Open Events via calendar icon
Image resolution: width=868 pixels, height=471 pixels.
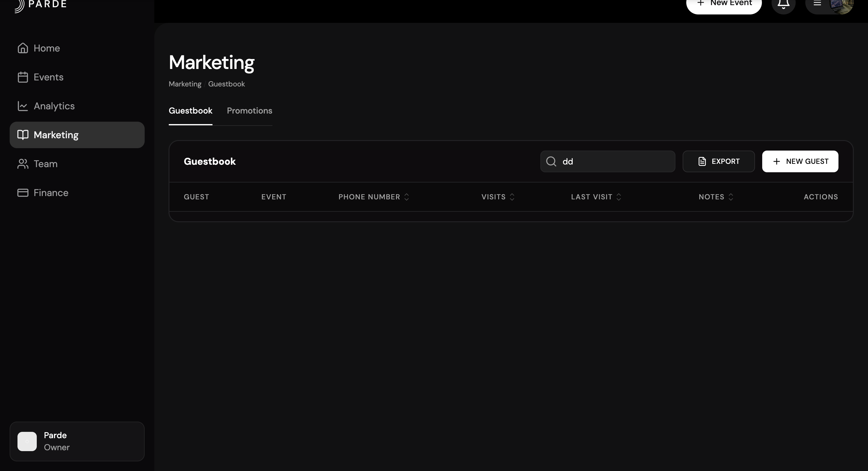coord(23,77)
